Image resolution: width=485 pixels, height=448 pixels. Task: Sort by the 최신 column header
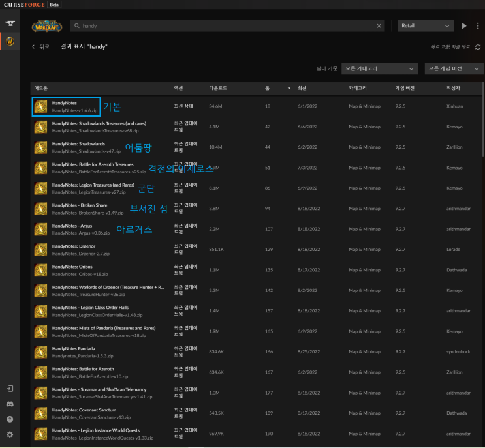click(x=302, y=89)
